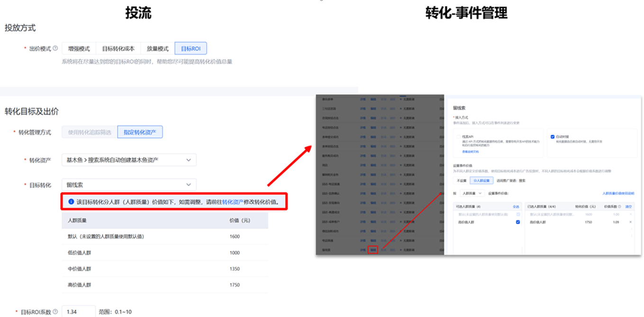Uncheck the 自动对接 option

point(553,137)
